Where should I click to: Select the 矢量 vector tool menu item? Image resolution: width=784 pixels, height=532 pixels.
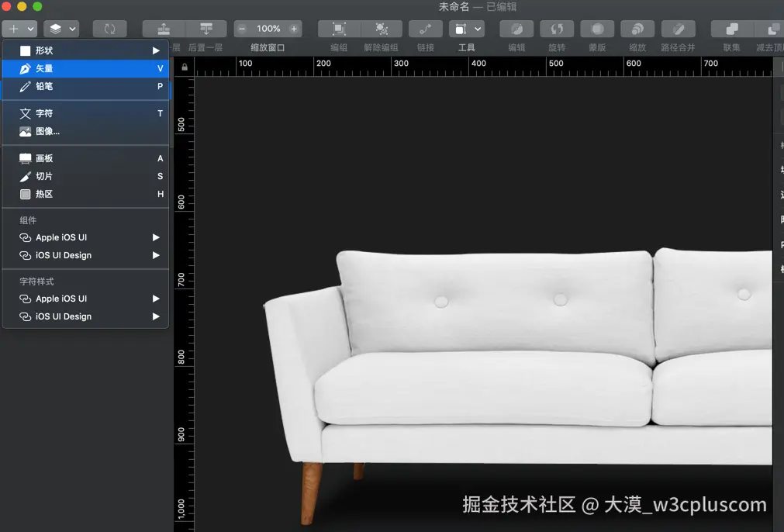(x=85, y=68)
